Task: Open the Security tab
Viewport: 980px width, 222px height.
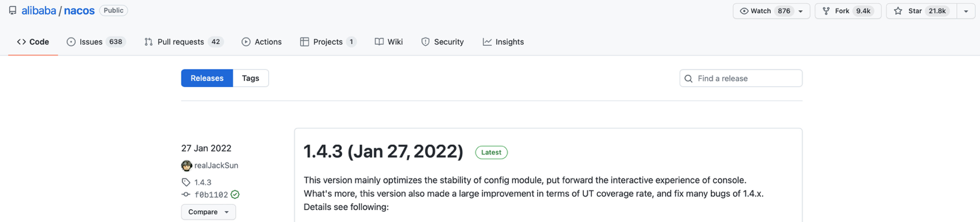Action: (x=442, y=42)
